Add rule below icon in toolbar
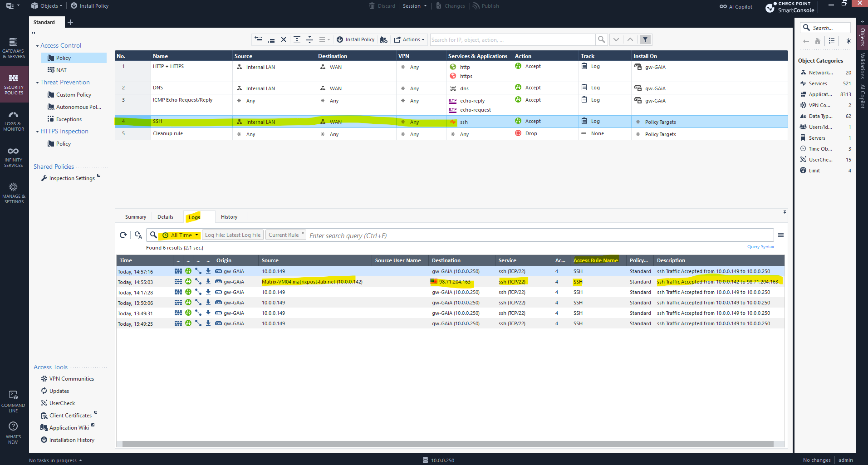This screenshot has width=868, height=465. click(x=271, y=39)
